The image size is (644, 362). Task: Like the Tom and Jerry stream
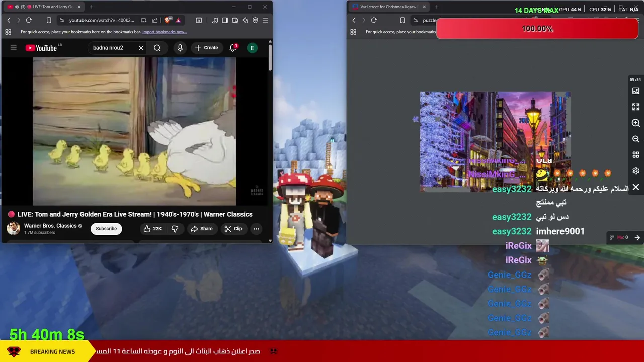(x=152, y=229)
